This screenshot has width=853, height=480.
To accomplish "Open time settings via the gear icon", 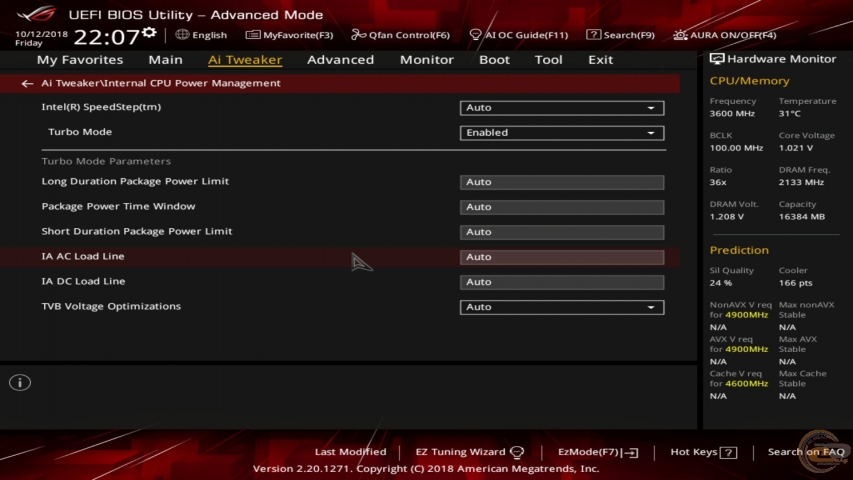I will click(x=149, y=33).
